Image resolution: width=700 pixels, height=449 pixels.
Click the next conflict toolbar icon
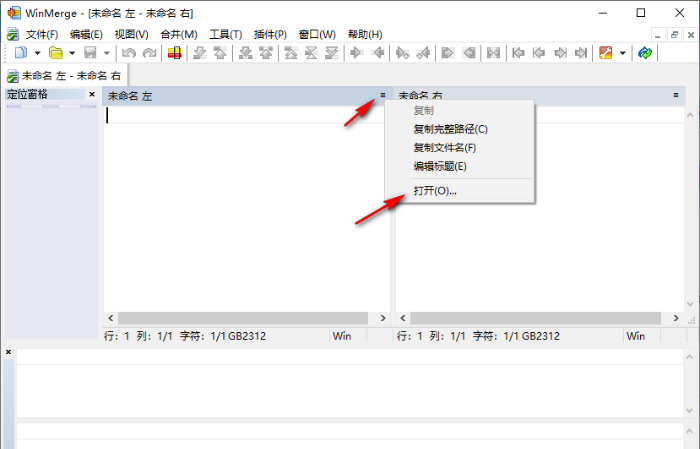pyautogui.click(x=245, y=53)
